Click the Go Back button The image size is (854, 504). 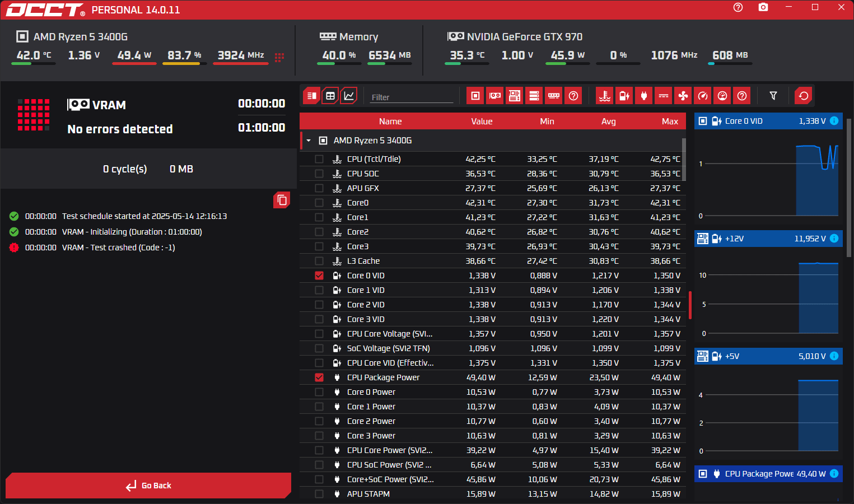click(148, 486)
